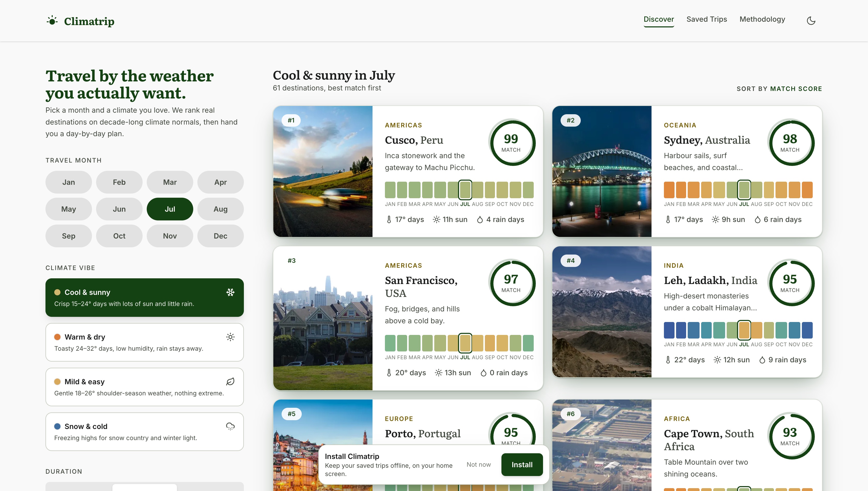Image resolution: width=868 pixels, height=491 pixels.
Task: Click raindrop icon on Cusco card
Action: tap(480, 220)
